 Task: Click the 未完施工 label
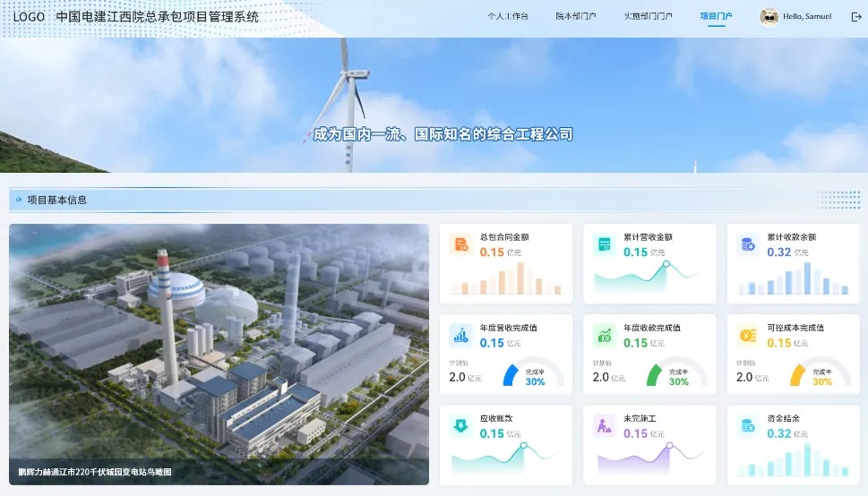pos(640,418)
